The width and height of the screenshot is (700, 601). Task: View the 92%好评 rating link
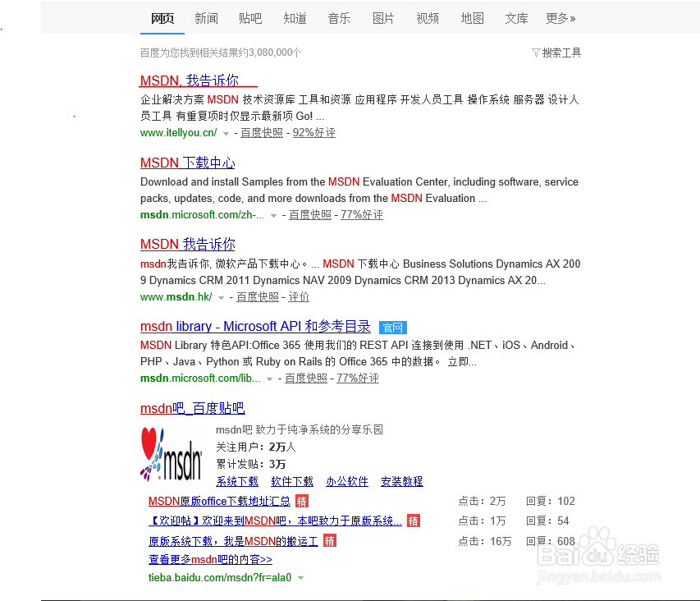313,133
